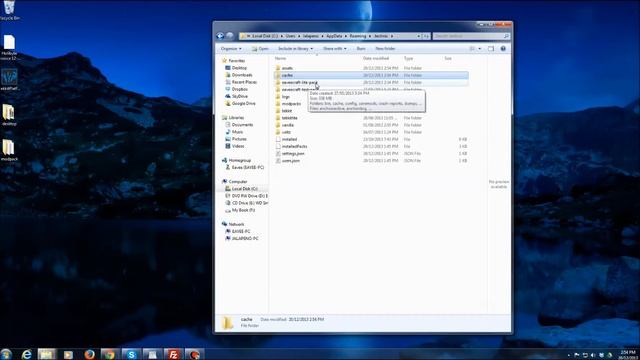Open SkyDrive in sidebar
This screenshot has height=360, width=640.
(x=240, y=96)
